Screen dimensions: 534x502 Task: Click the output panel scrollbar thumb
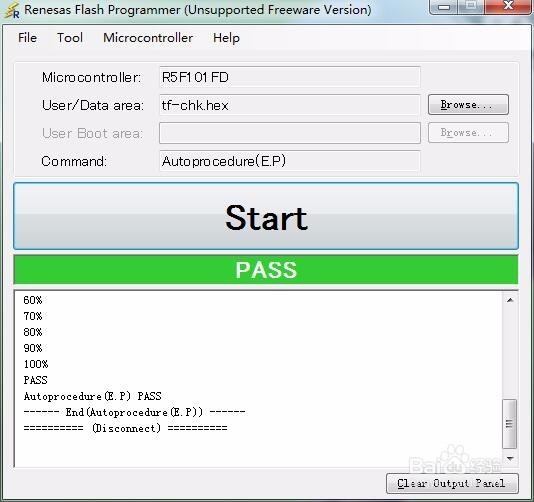509,424
